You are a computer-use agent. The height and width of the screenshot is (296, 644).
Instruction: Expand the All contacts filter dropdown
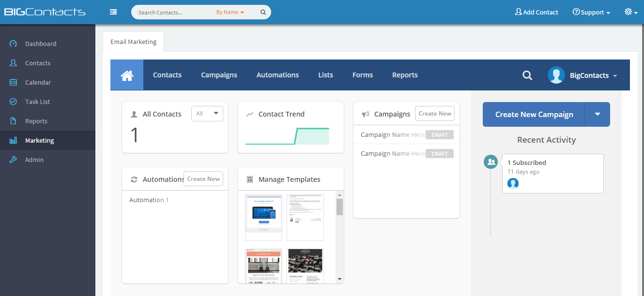207,114
